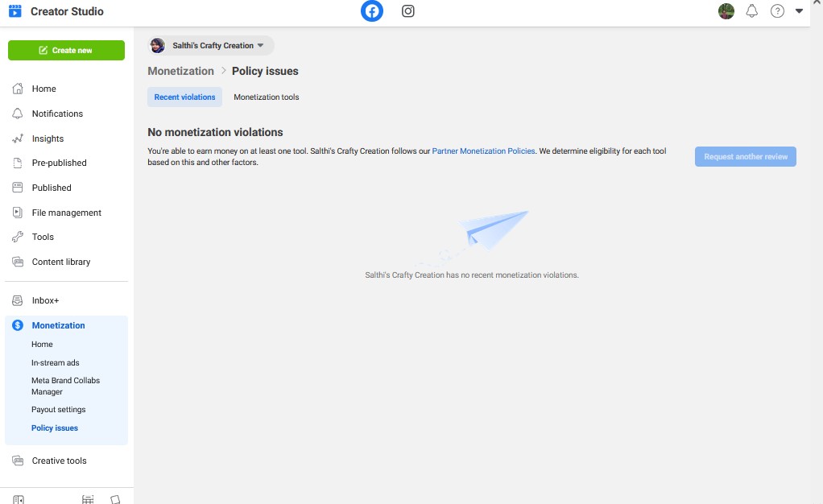Open File management in the sidebar
The width and height of the screenshot is (823, 504).
click(67, 213)
